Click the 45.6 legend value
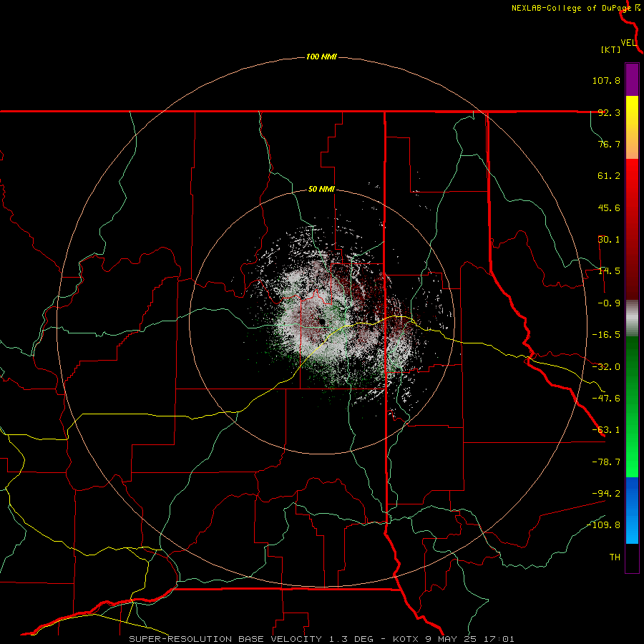Image resolution: width=644 pixels, height=644 pixels. click(x=609, y=208)
